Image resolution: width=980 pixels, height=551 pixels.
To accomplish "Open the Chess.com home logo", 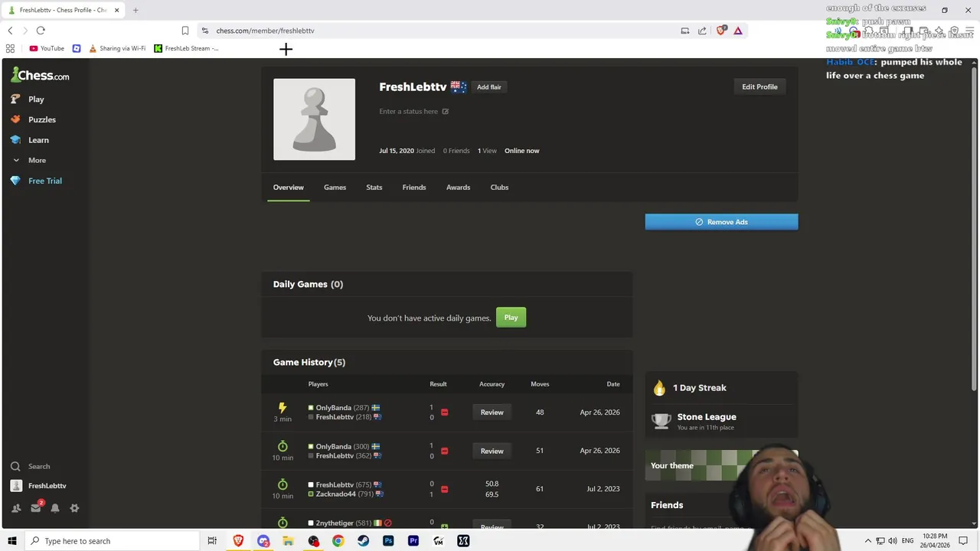I will [x=40, y=75].
